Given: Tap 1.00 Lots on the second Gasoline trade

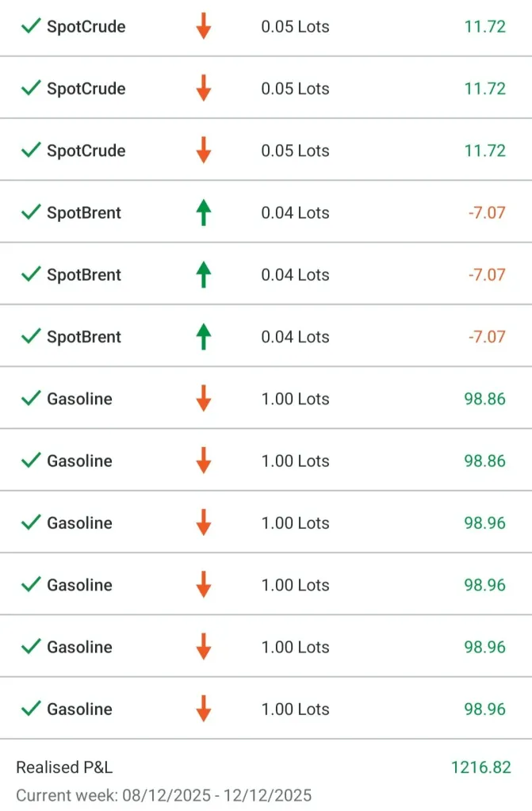Looking at the screenshot, I should click(295, 461).
